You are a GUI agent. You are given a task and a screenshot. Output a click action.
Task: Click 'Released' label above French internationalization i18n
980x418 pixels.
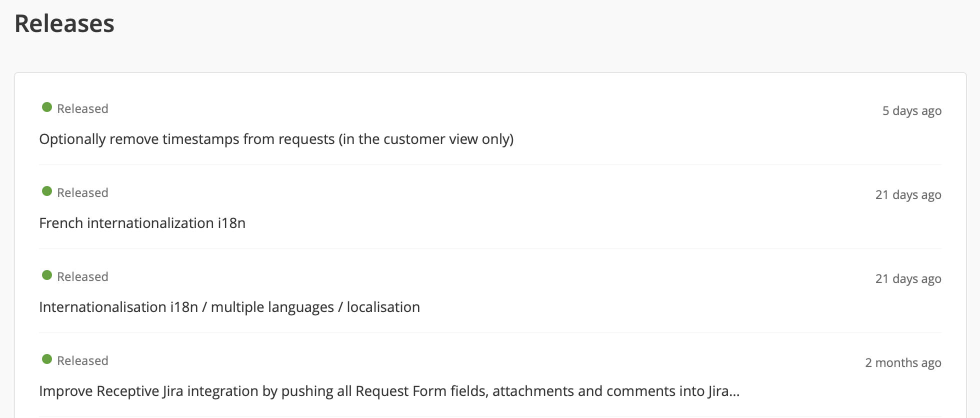click(82, 192)
